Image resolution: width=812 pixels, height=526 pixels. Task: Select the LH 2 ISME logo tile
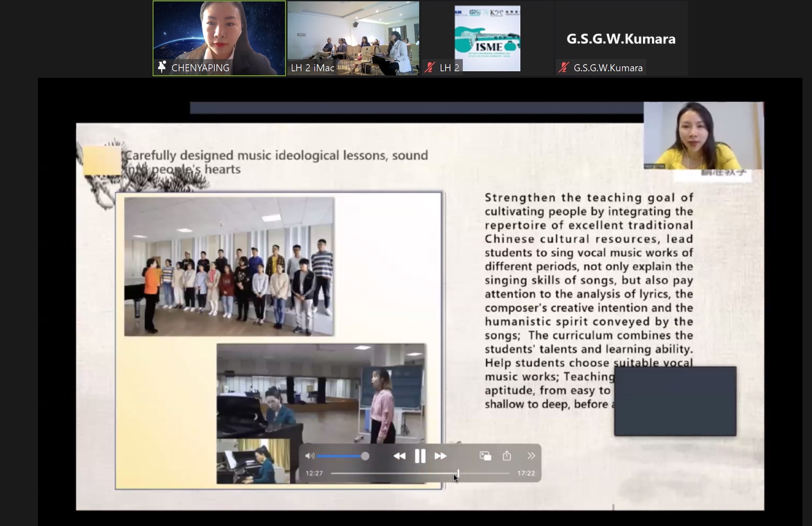(x=487, y=38)
